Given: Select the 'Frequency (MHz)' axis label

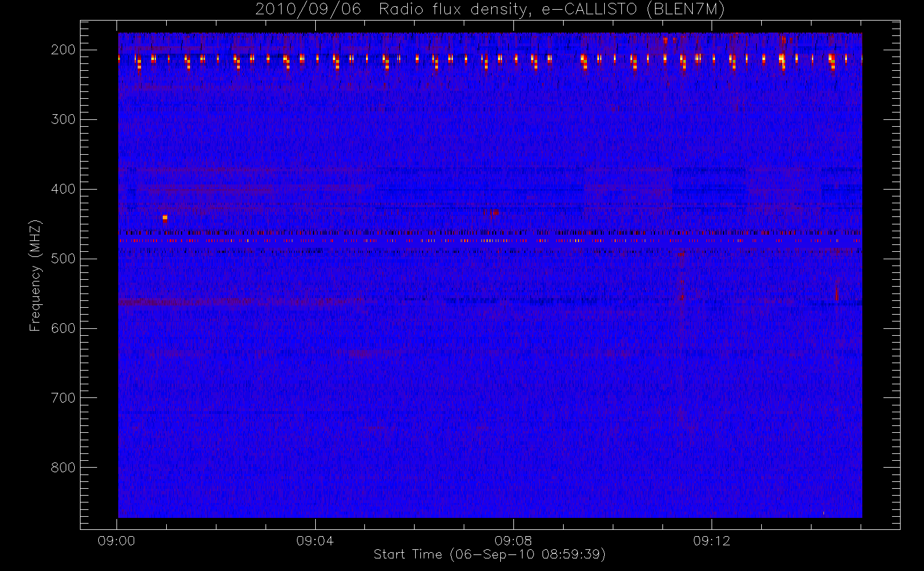Looking at the screenshot, I should (35, 275).
